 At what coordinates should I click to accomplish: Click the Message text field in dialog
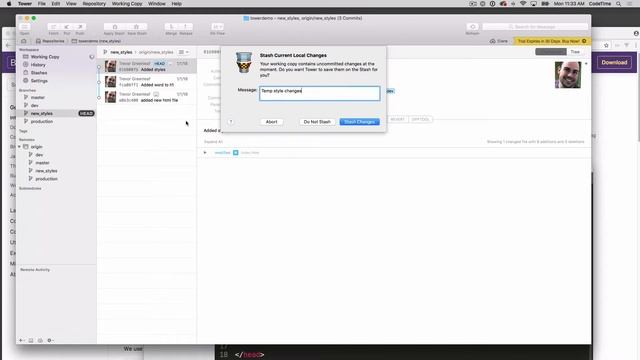[320, 93]
